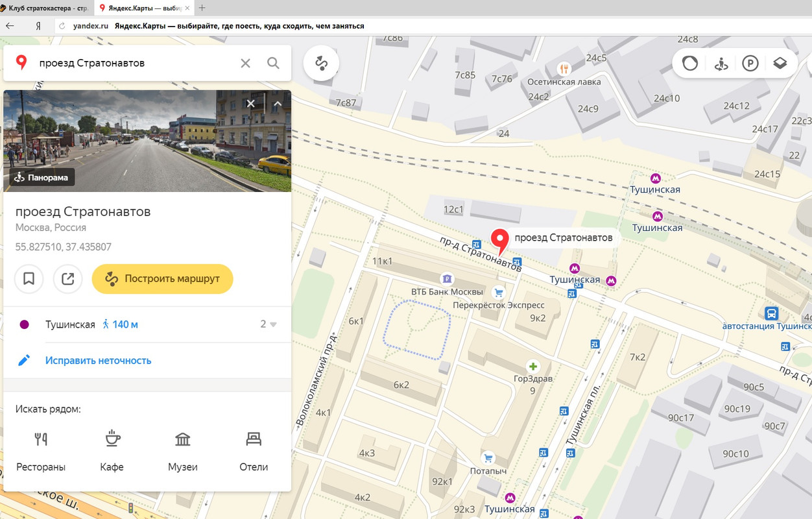The image size is (812, 519).
Task: Close the panorama card with X
Action: point(250,103)
